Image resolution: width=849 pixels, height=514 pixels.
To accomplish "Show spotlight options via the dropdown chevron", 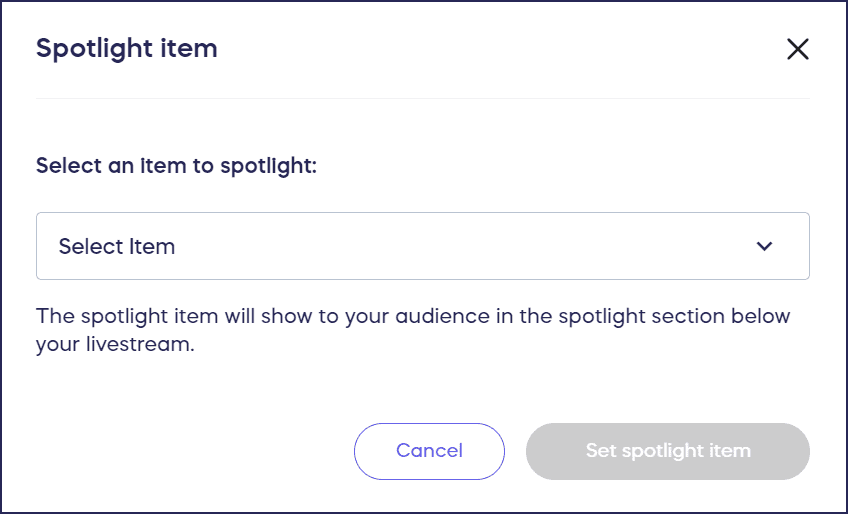I will click(765, 246).
